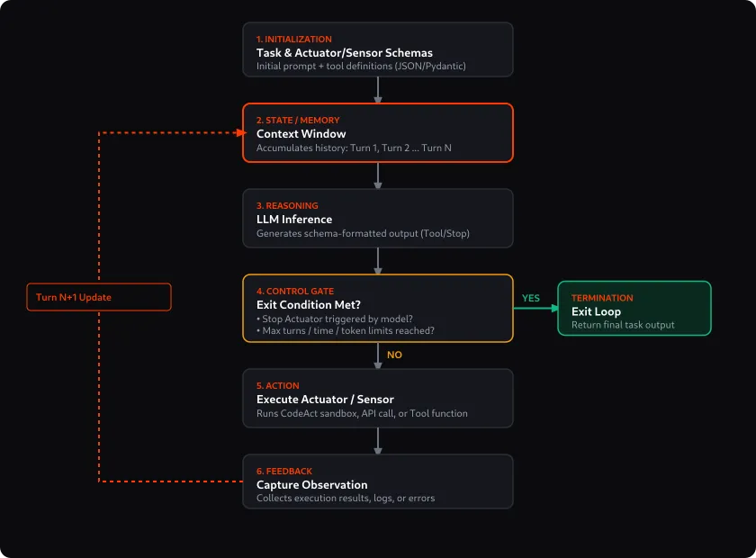Click the "3. REASONING" step label
This screenshot has width=756, height=558.
(x=287, y=205)
